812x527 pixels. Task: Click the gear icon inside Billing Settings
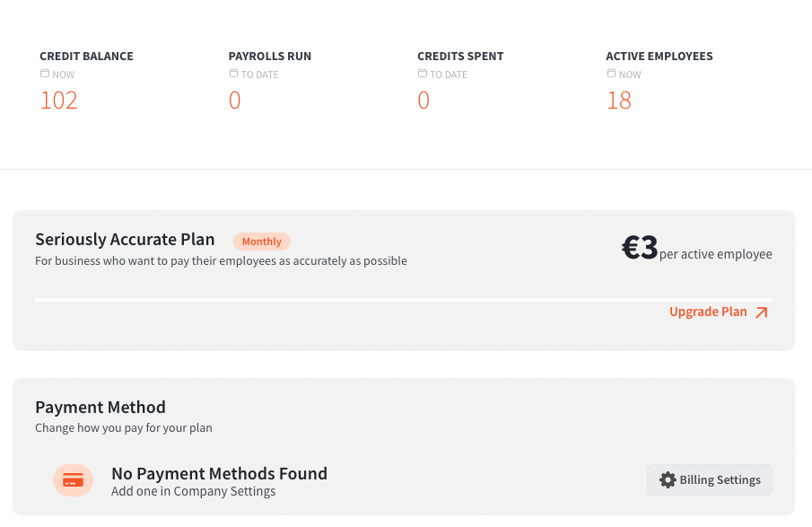(x=668, y=479)
